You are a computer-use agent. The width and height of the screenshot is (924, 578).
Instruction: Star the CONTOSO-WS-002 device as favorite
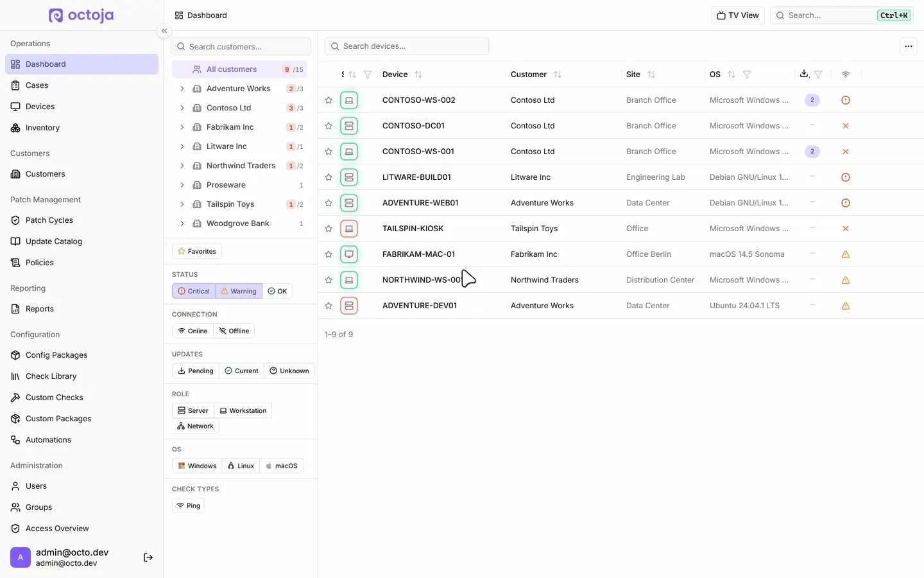[x=329, y=100]
